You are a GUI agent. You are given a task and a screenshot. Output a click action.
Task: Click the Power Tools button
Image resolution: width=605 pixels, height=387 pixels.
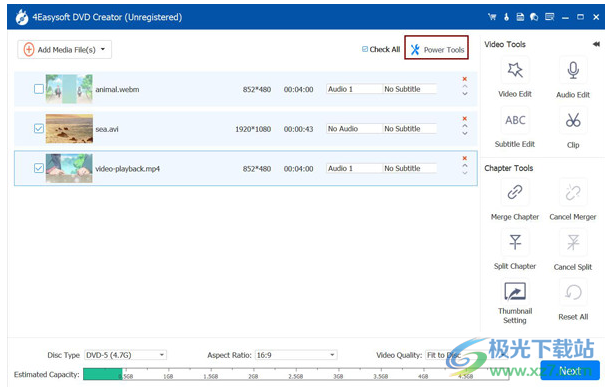click(436, 47)
